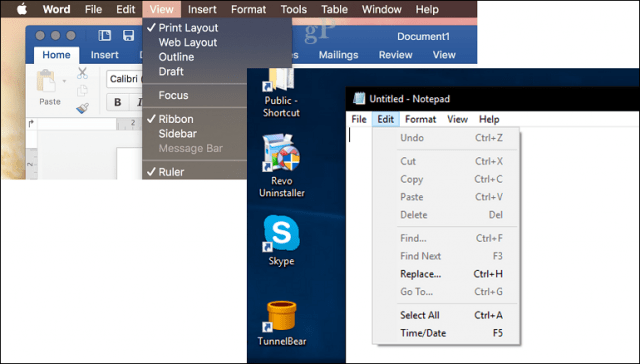This screenshot has height=364, width=640.
Task: Click the Calibri font name box
Action: click(x=124, y=79)
